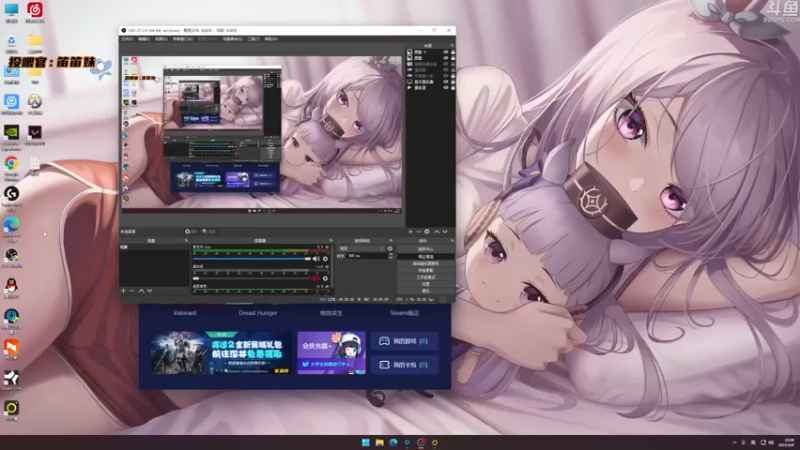Toggle visibility eye of the 图像 source
The image size is (800, 450).
pyautogui.click(x=446, y=58)
